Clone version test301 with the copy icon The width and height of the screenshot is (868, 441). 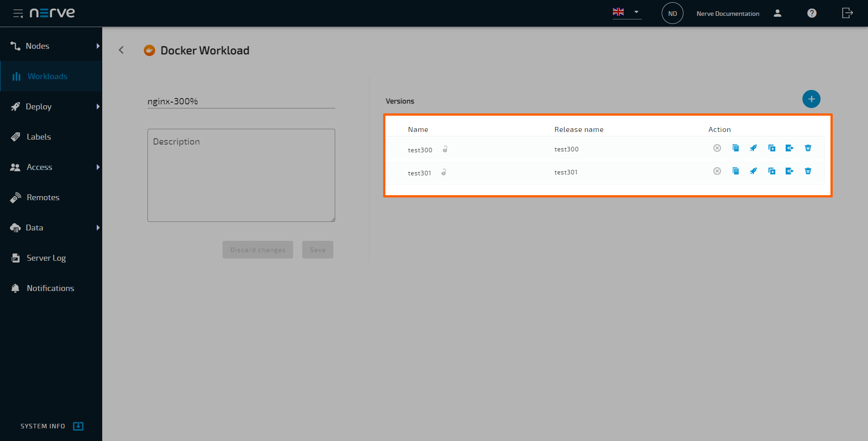coord(772,171)
